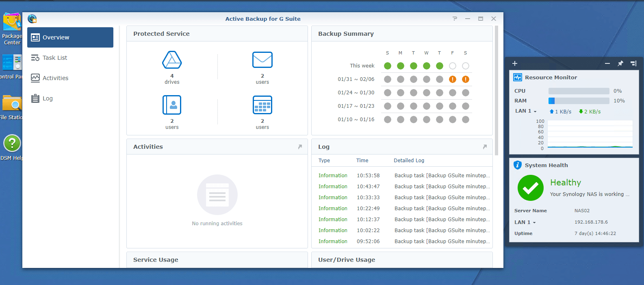Click the 01/24 ~ 01/30 week label
The width and height of the screenshot is (644, 285).
pos(356,93)
